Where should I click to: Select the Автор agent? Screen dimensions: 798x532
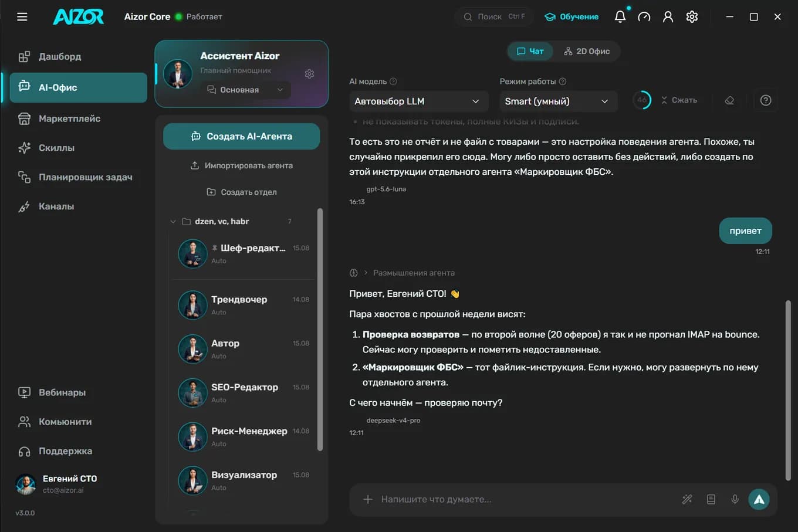(244, 349)
